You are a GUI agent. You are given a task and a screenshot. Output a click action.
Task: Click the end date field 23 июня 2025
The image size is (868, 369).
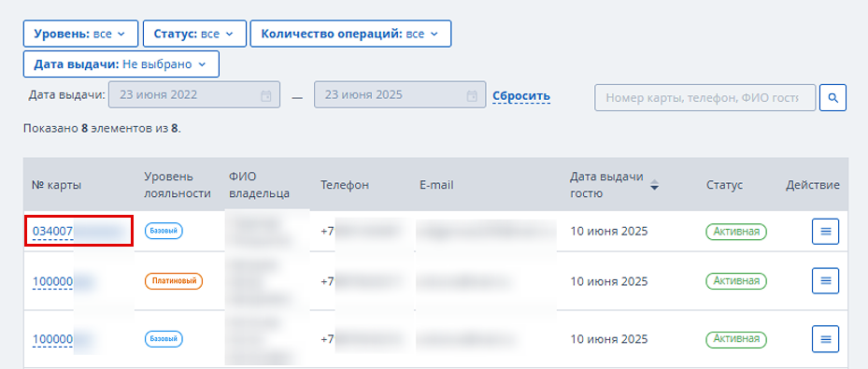(400, 95)
